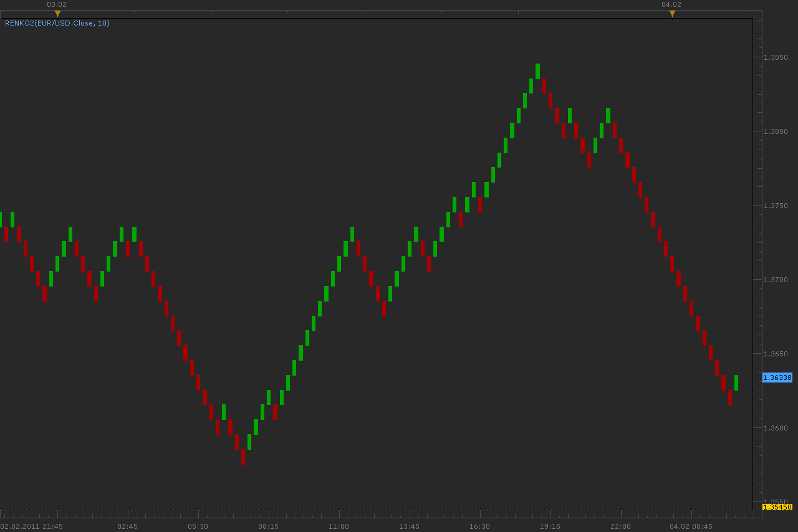This screenshot has width=798, height=532.
Task: Click the 1.3850 price axis label
Action: pos(776,57)
